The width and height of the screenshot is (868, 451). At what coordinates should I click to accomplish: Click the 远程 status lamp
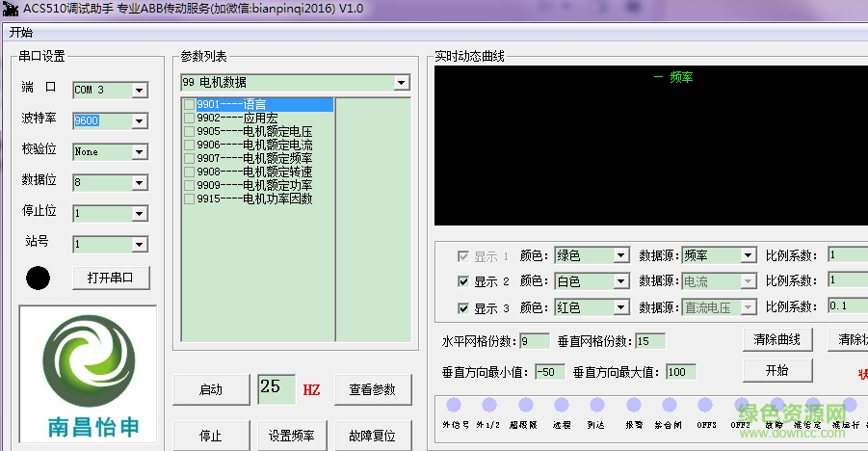pos(562,405)
